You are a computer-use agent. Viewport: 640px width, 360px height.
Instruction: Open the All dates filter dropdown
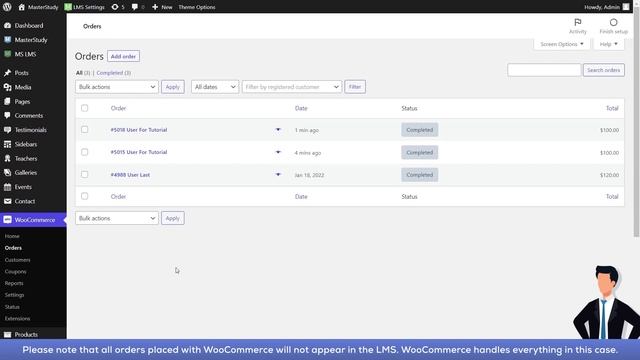(215, 87)
